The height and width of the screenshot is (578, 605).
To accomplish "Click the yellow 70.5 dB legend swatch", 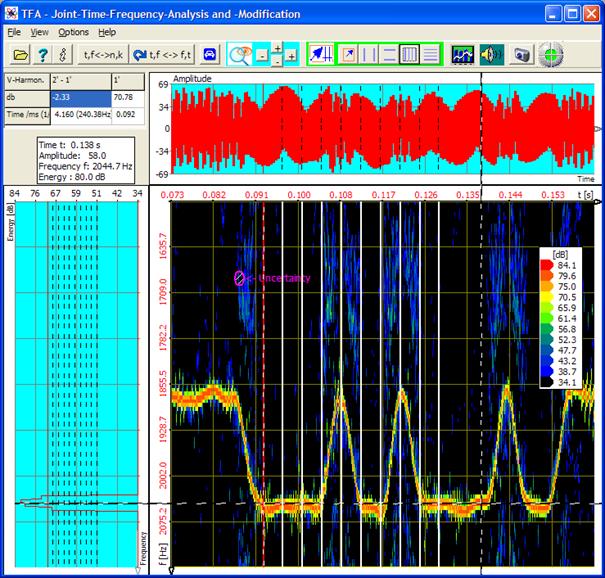I will tap(547, 297).
